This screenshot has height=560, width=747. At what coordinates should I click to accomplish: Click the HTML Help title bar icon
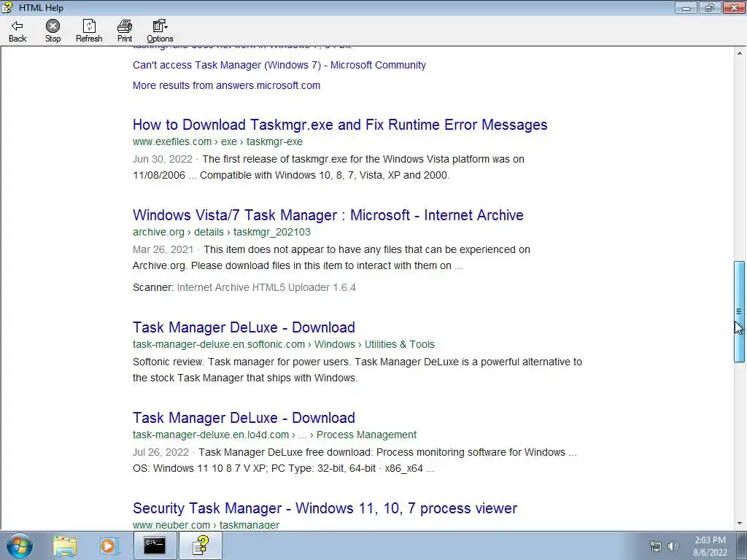7,7
